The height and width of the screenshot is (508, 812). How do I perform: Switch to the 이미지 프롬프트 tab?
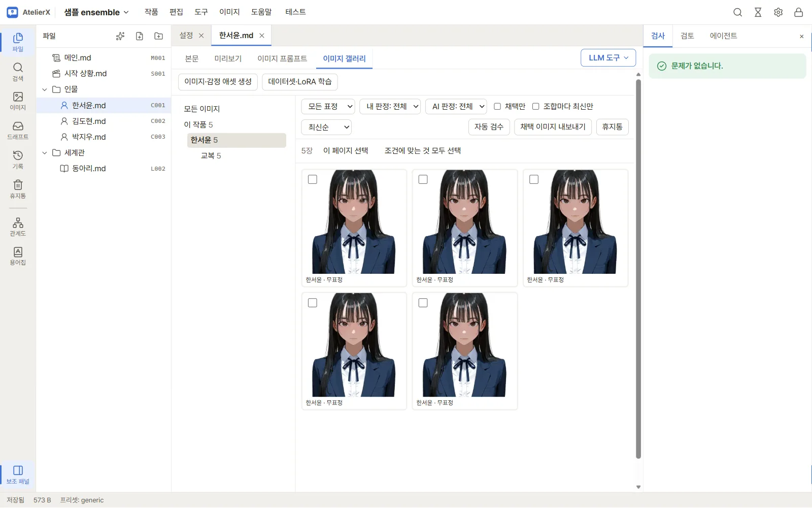click(282, 58)
